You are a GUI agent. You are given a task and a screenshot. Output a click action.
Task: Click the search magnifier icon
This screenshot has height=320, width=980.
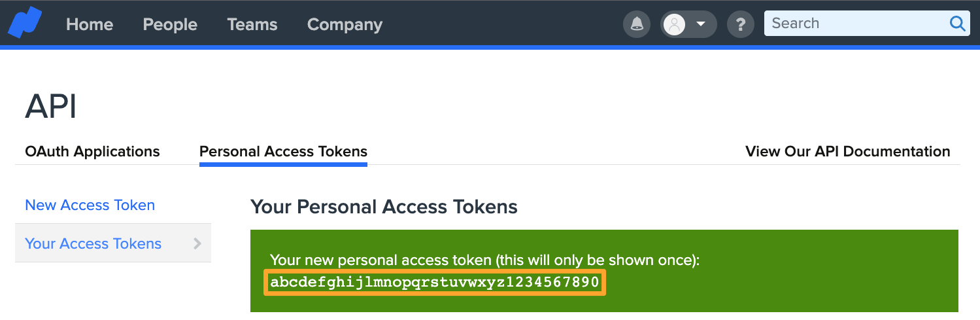pos(957,24)
